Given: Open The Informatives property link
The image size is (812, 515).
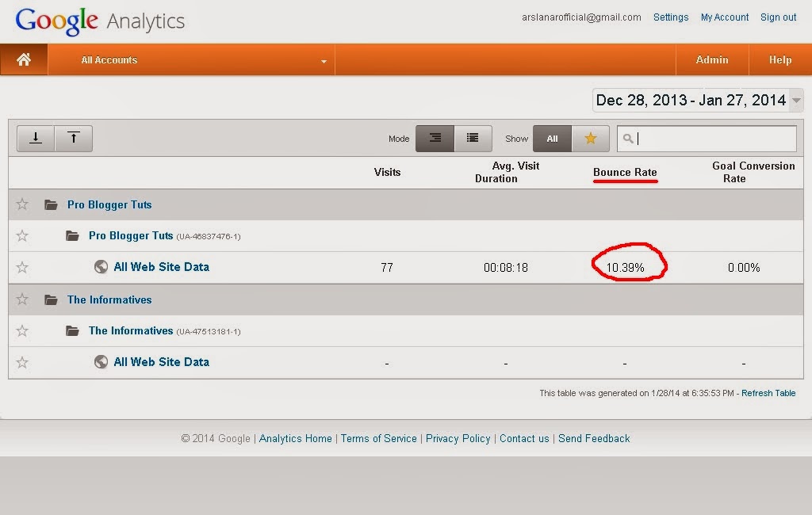Looking at the screenshot, I should 131,330.
